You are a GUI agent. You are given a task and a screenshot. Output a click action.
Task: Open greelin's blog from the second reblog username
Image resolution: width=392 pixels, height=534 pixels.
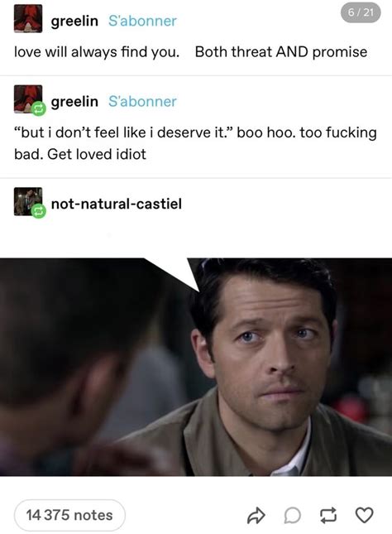click(74, 102)
